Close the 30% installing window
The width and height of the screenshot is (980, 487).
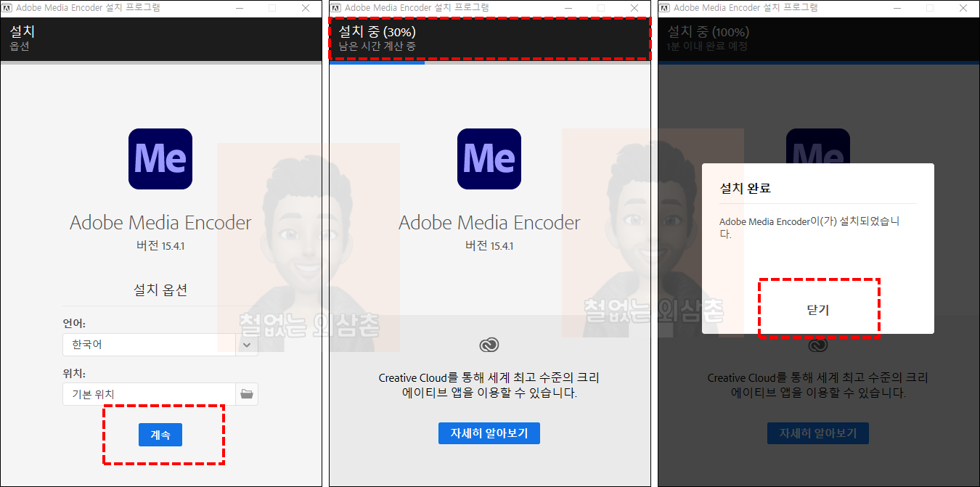coord(634,8)
